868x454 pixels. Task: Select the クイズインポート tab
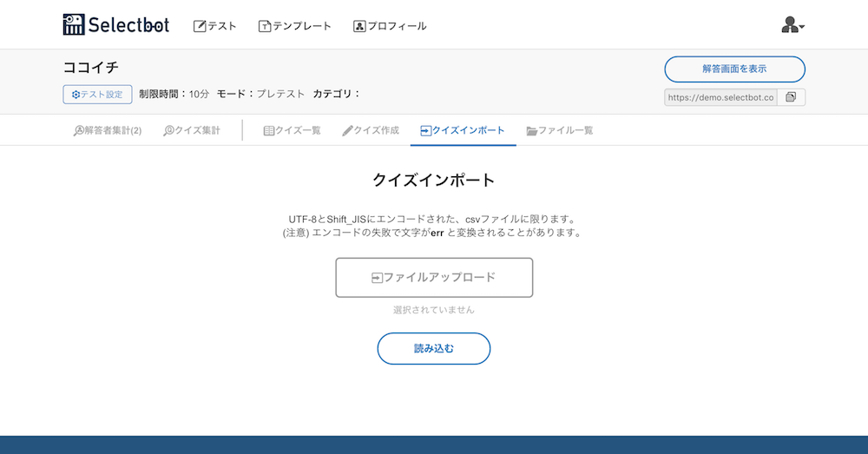(463, 131)
